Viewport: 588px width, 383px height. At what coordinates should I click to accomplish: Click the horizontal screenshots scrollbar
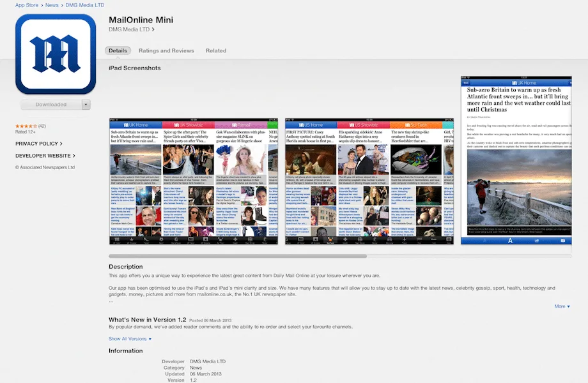(238, 256)
